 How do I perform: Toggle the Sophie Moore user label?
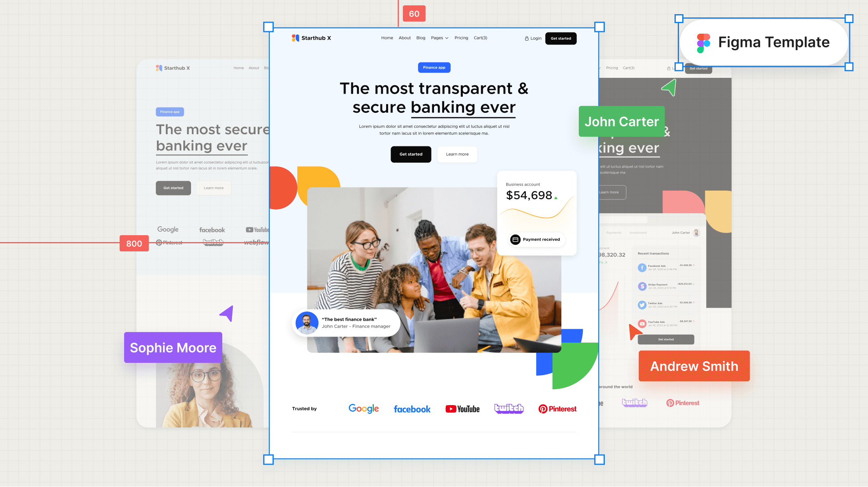click(173, 347)
